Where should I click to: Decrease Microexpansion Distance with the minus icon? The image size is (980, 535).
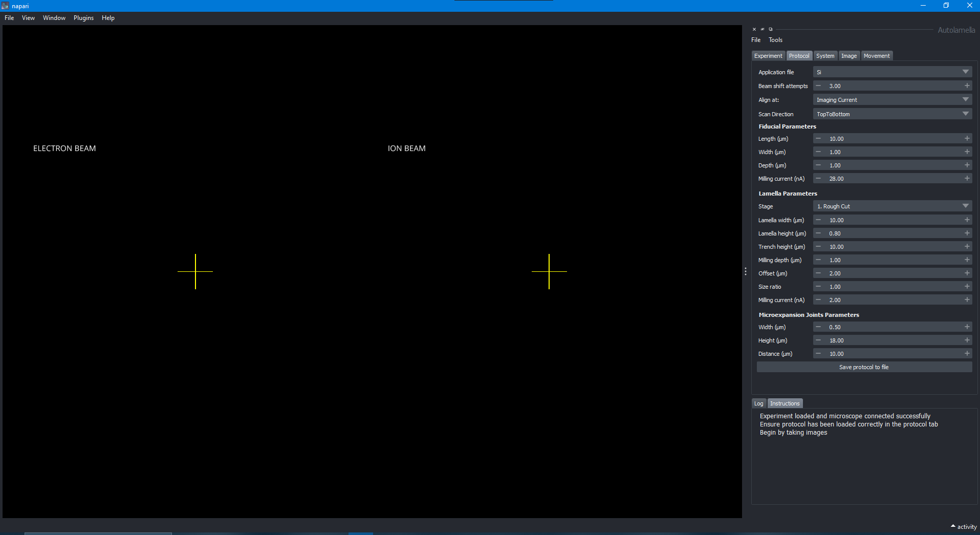click(x=818, y=353)
